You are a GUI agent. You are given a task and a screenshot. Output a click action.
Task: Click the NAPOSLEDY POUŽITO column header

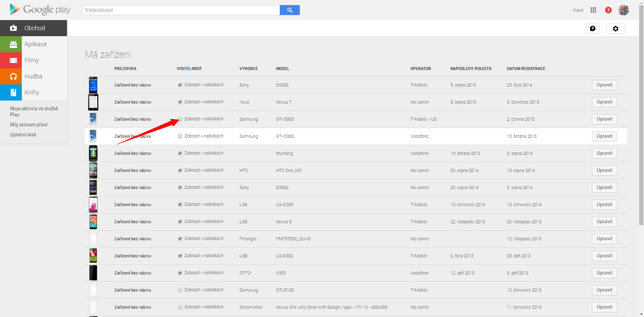point(471,69)
